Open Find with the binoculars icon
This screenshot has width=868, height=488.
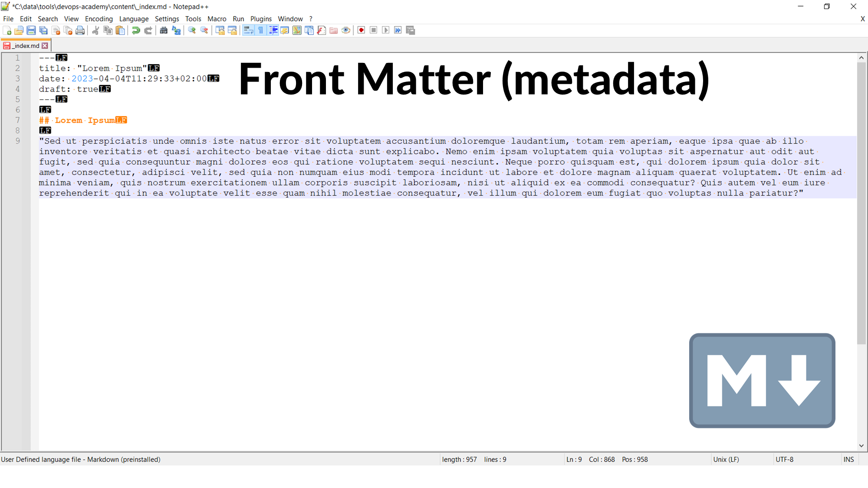(164, 30)
